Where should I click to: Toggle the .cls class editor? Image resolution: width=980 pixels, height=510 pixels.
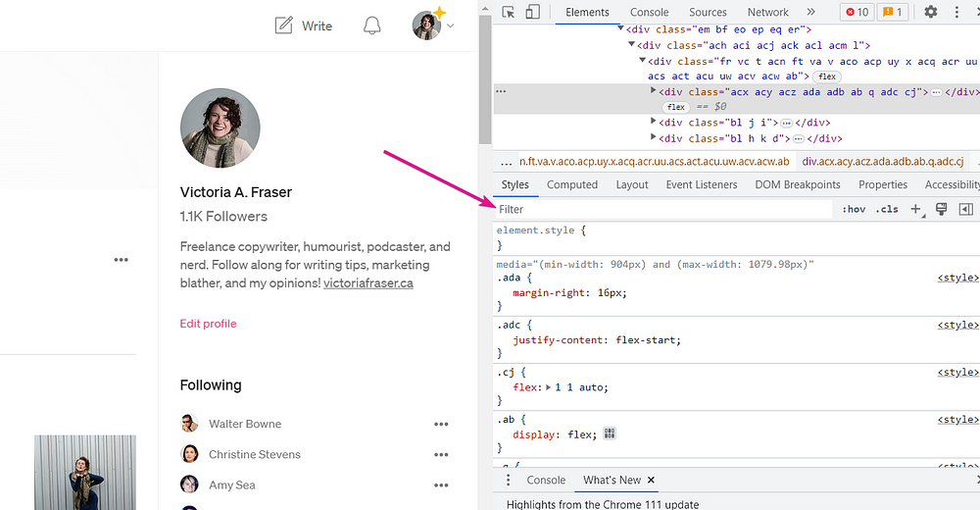click(x=887, y=209)
